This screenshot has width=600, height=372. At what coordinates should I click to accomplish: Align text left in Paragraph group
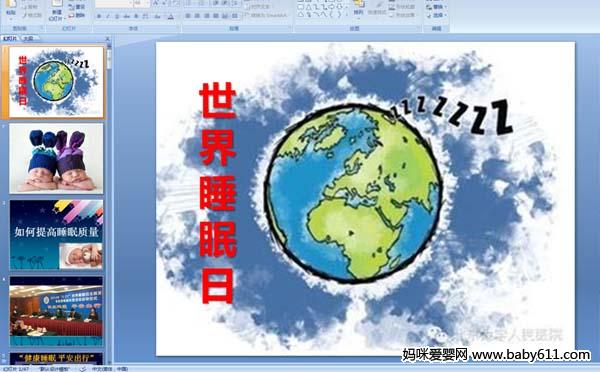coord(188,16)
